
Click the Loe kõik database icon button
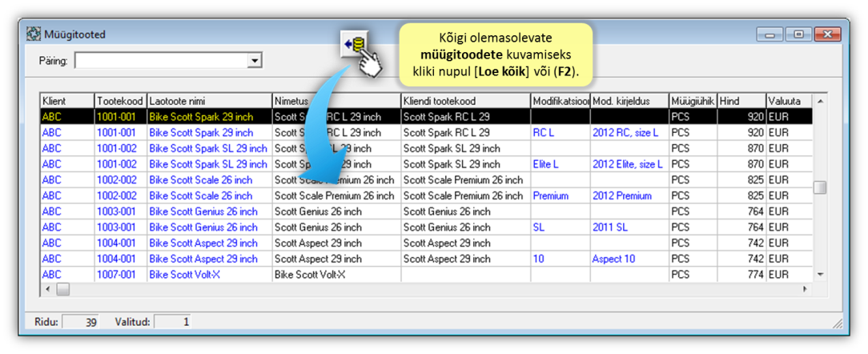click(x=355, y=46)
